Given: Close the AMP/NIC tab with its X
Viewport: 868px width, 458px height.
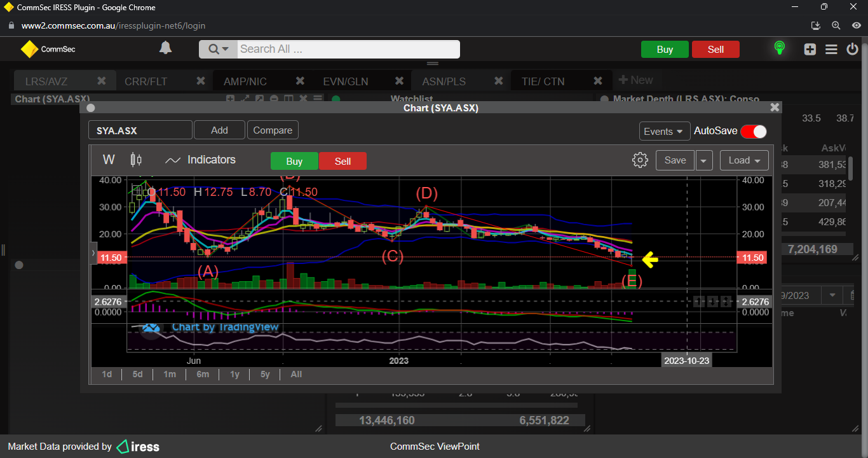Looking at the screenshot, I should [x=300, y=81].
